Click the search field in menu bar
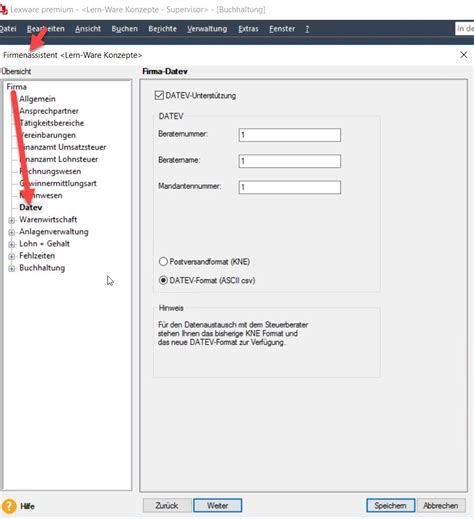Screen dimensions: 474x519 pos(465,29)
